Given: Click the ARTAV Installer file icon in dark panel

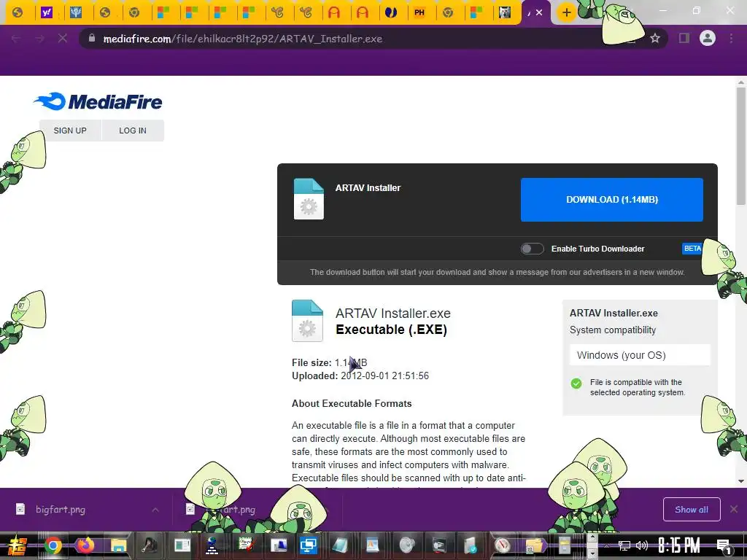Looking at the screenshot, I should [309, 199].
